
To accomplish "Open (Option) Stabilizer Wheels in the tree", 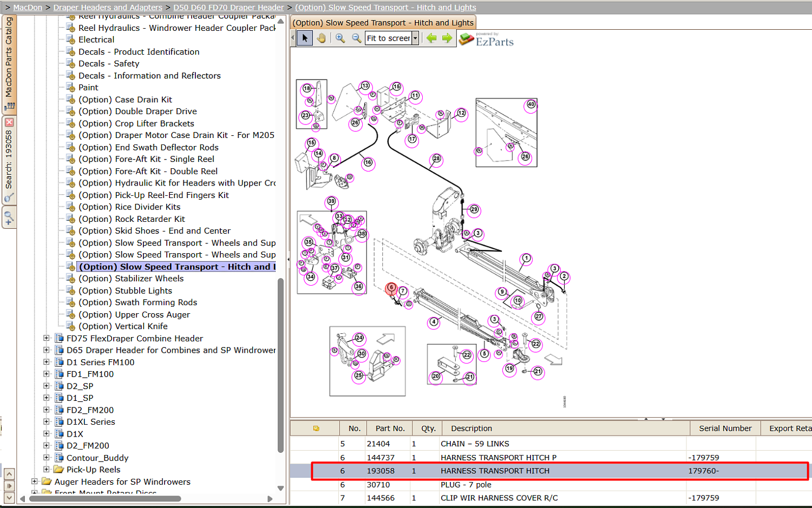I will 131,279.
